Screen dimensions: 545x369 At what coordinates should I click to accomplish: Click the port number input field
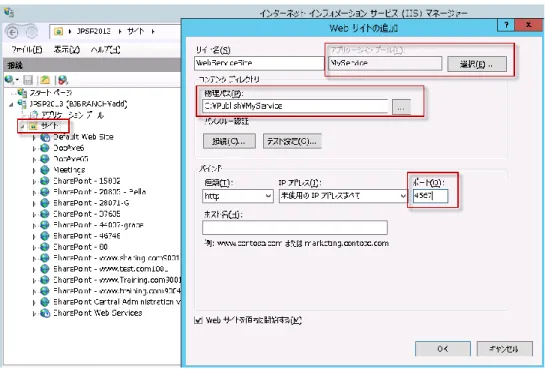point(430,196)
